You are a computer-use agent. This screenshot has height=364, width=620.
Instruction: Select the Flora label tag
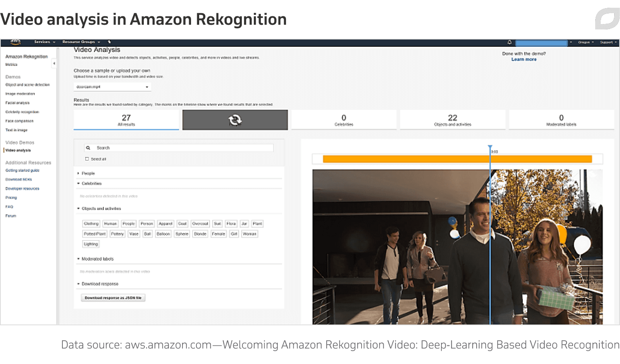point(231,224)
